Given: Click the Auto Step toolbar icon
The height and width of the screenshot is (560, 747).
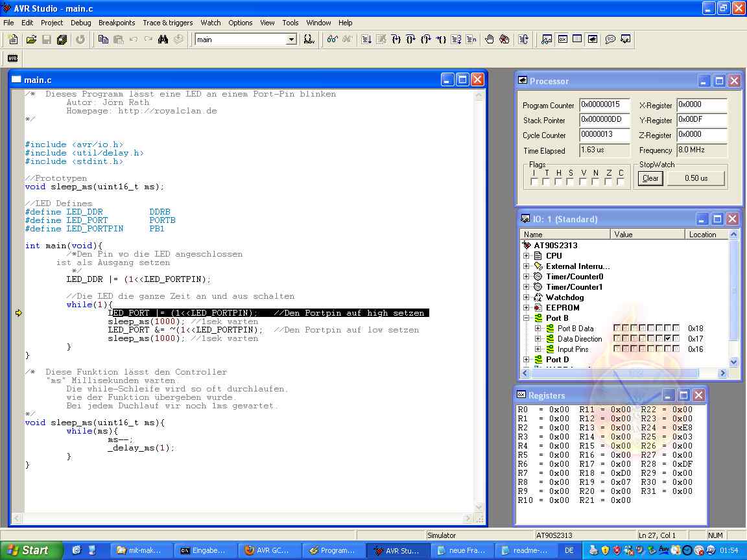Looking at the screenshot, I should point(456,40).
